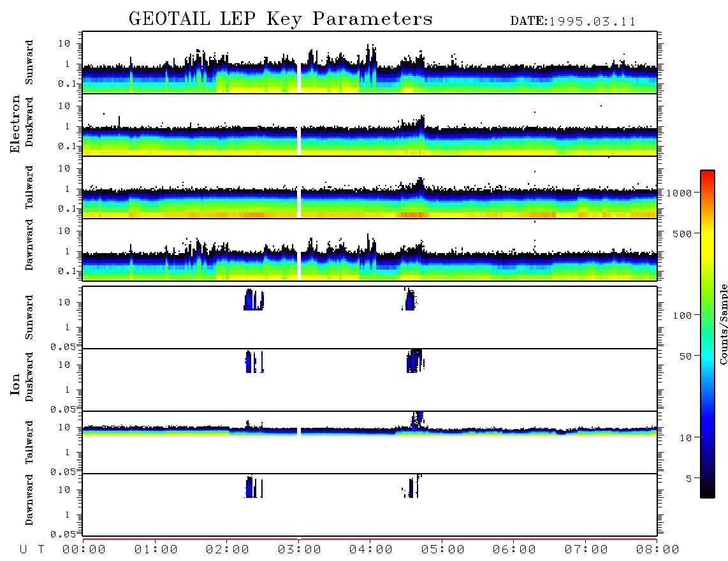Viewport: 728px width, 561px height.
Task: Click the "00:00" time tick label
Action: point(84,550)
